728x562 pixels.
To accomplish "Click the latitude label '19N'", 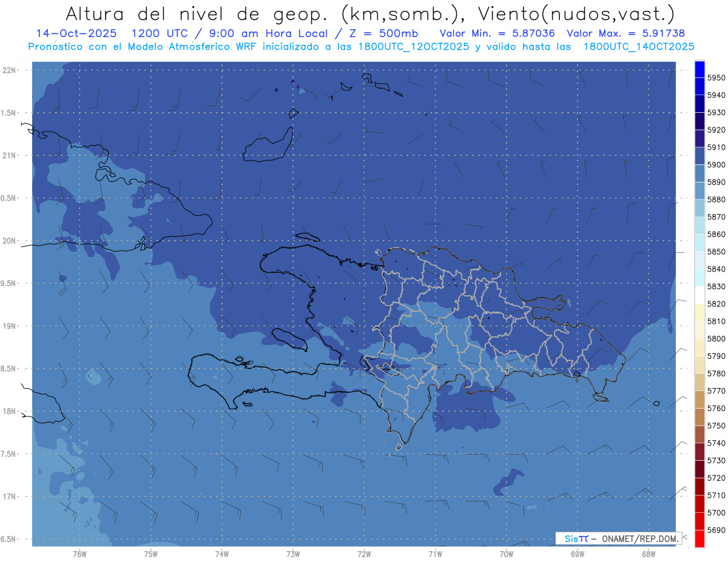I will [x=9, y=326].
